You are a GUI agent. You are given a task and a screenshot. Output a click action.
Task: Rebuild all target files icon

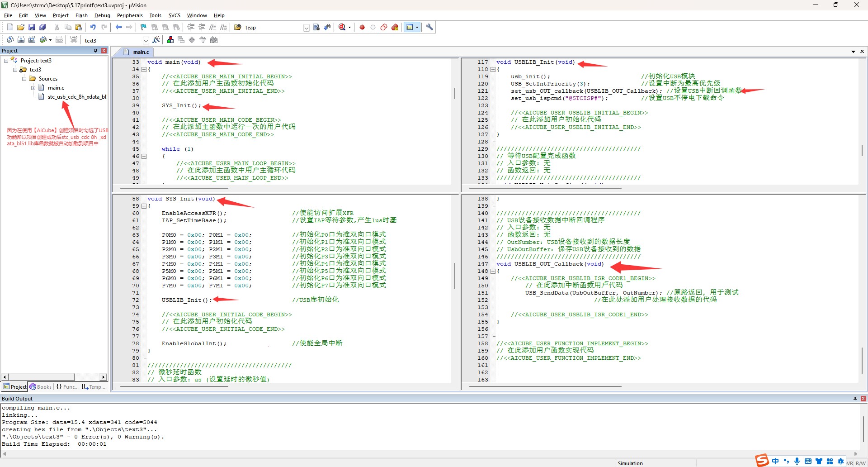32,40
